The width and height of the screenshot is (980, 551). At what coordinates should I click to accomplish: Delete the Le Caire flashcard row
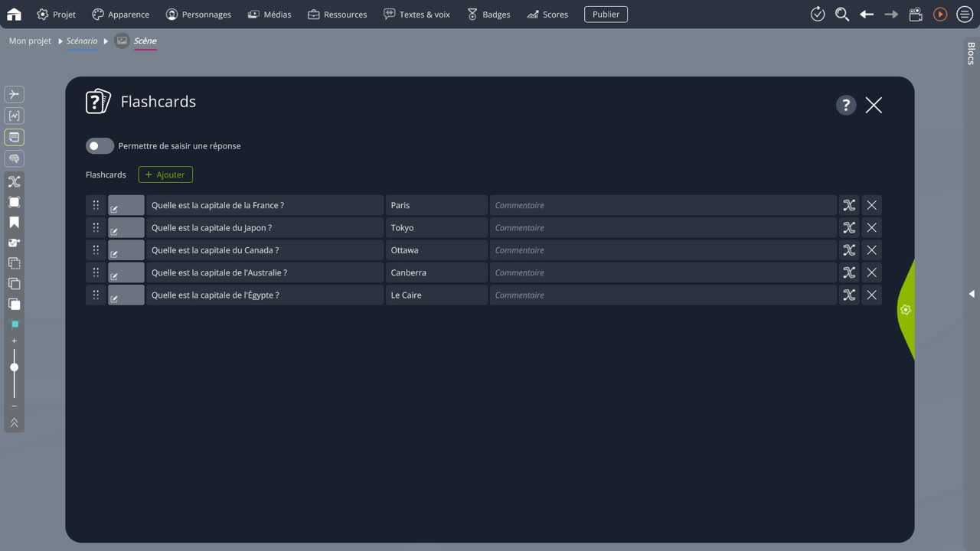point(871,295)
